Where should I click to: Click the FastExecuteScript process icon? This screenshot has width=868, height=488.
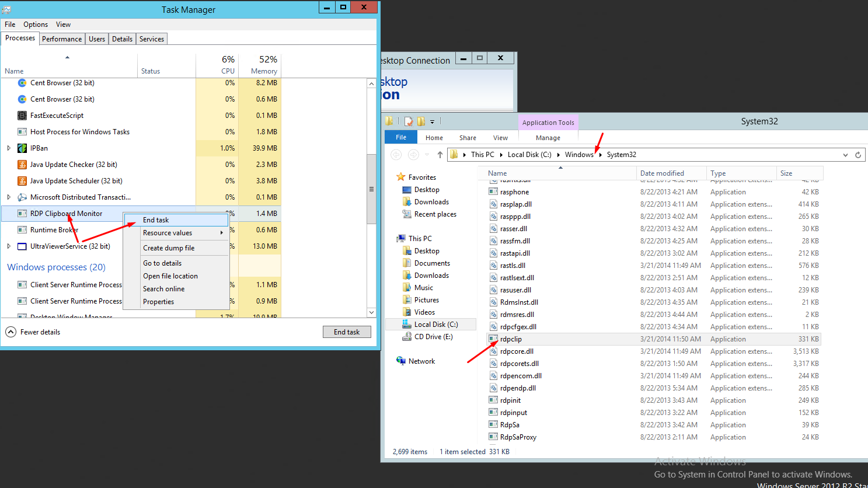[22, 116]
